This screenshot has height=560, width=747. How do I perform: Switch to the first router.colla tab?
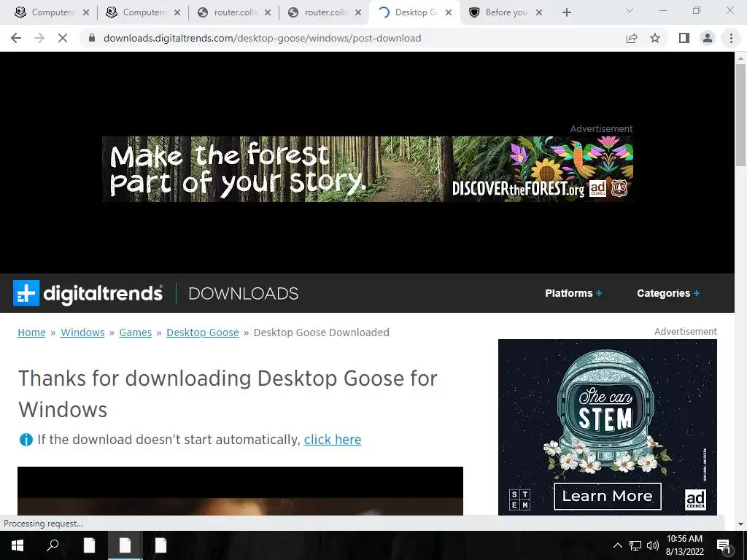(x=228, y=12)
